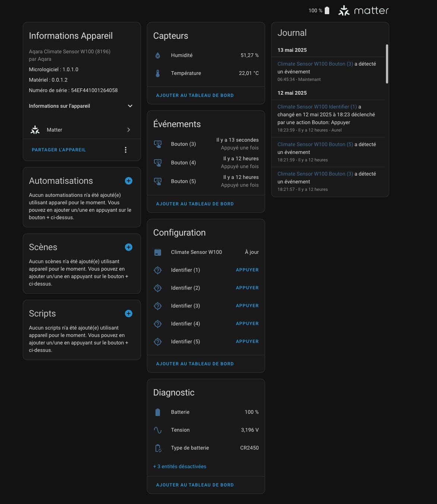Open the Humidité sensor row label
The width and height of the screenshot is (437, 504).
click(182, 55)
